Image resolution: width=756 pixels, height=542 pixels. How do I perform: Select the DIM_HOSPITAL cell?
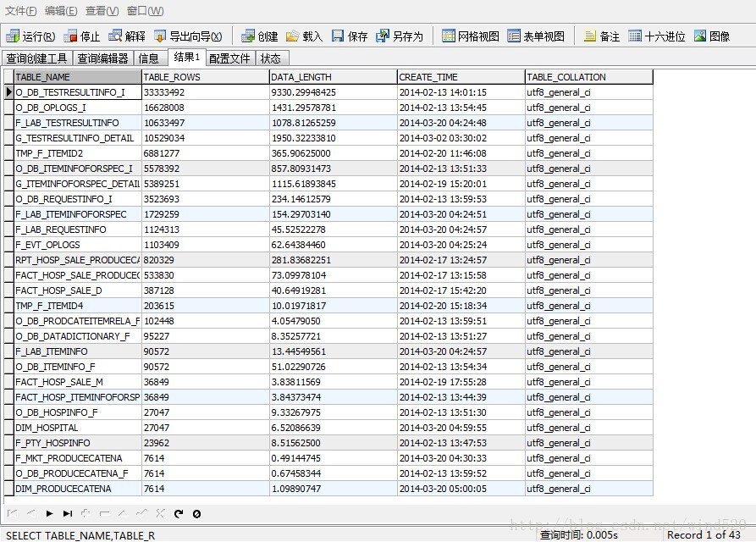click(x=78, y=428)
